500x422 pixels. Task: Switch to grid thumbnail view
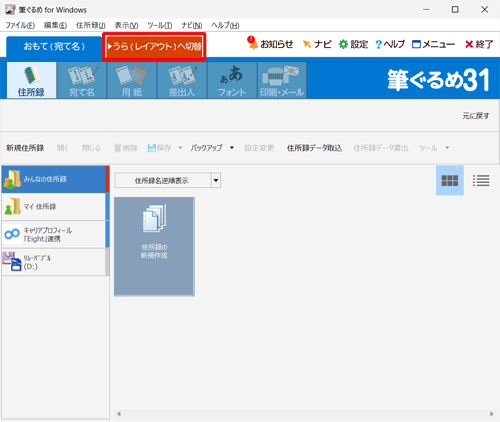[450, 180]
